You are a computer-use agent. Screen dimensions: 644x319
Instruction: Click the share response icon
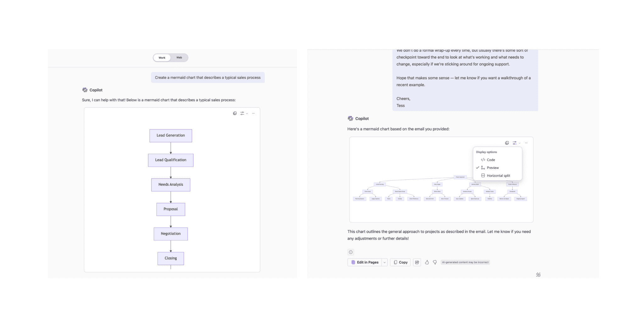click(x=417, y=262)
